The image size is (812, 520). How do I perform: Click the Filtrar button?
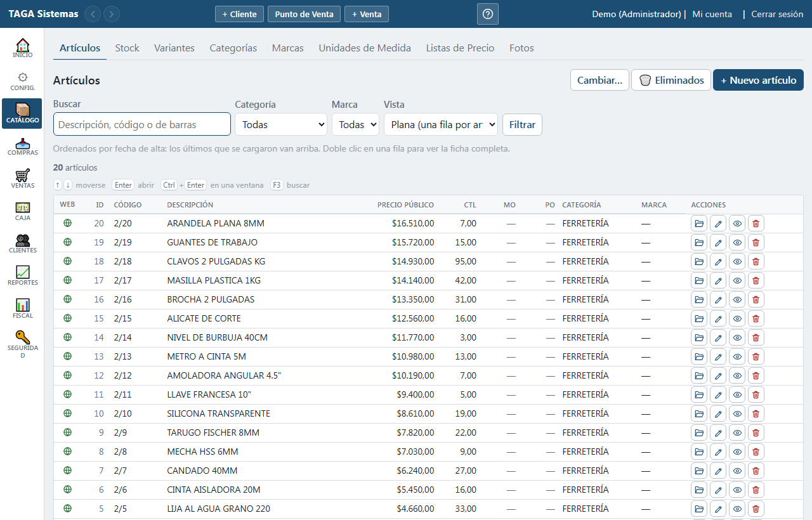(522, 124)
